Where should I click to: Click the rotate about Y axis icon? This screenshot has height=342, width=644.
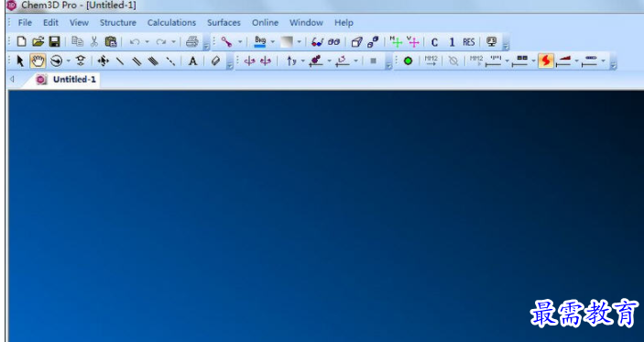tap(291, 61)
